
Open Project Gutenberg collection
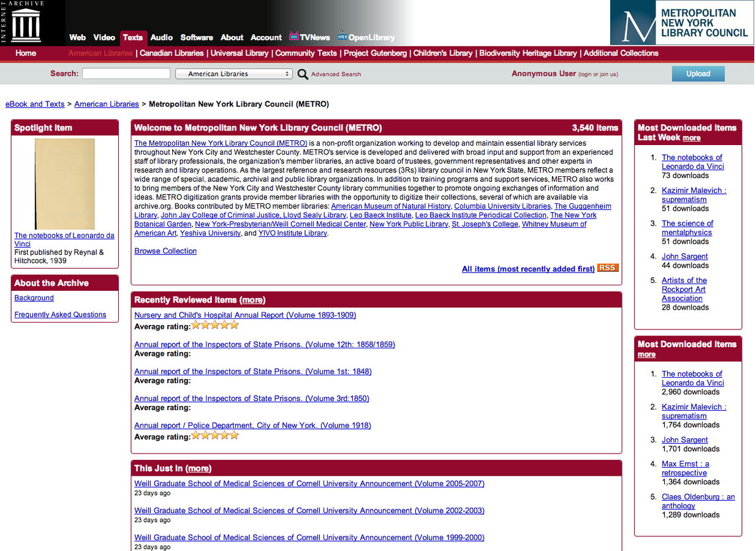pyautogui.click(x=375, y=53)
